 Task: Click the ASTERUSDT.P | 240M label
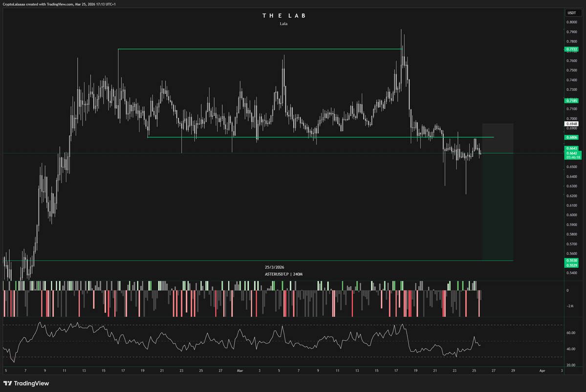click(x=283, y=274)
